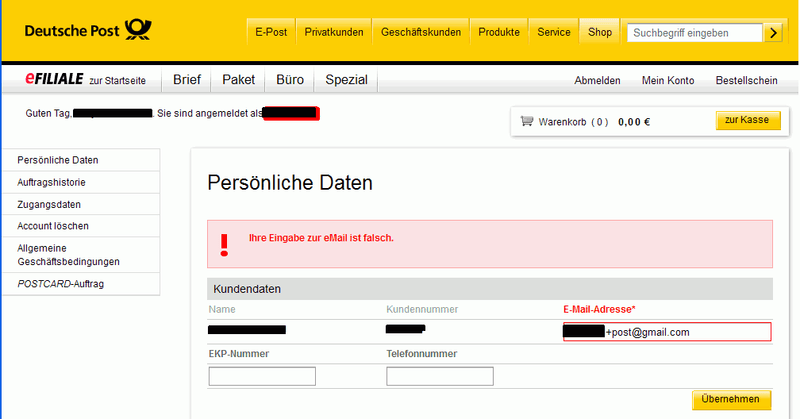
Task: Open the Privatkunden tab
Action: point(334,32)
